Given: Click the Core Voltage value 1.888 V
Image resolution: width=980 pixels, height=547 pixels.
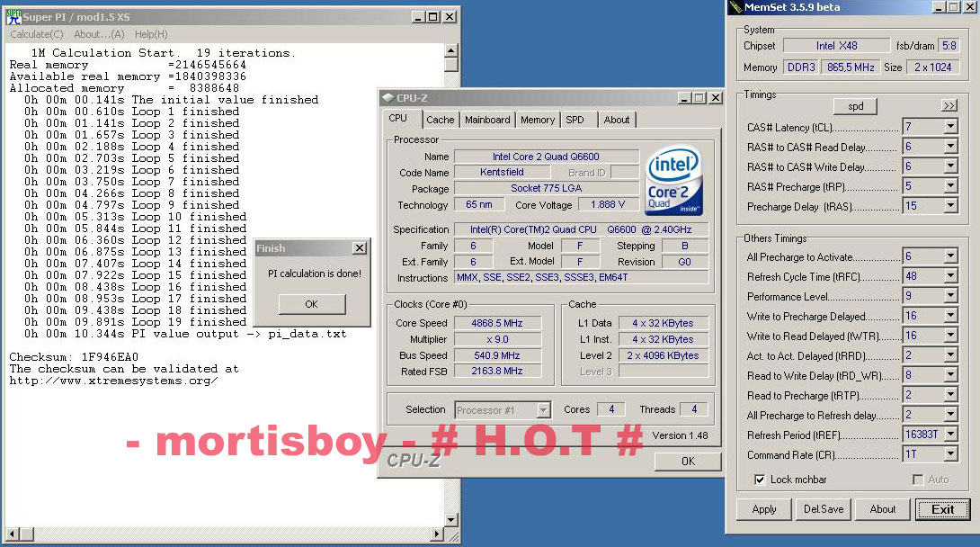Looking at the screenshot, I should click(x=608, y=204).
